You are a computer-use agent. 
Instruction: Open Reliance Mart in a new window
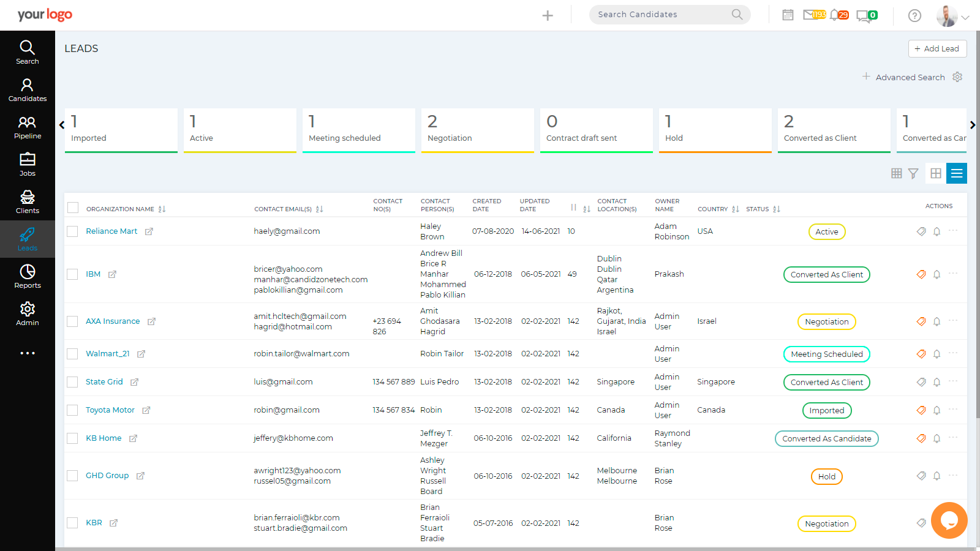tap(149, 231)
